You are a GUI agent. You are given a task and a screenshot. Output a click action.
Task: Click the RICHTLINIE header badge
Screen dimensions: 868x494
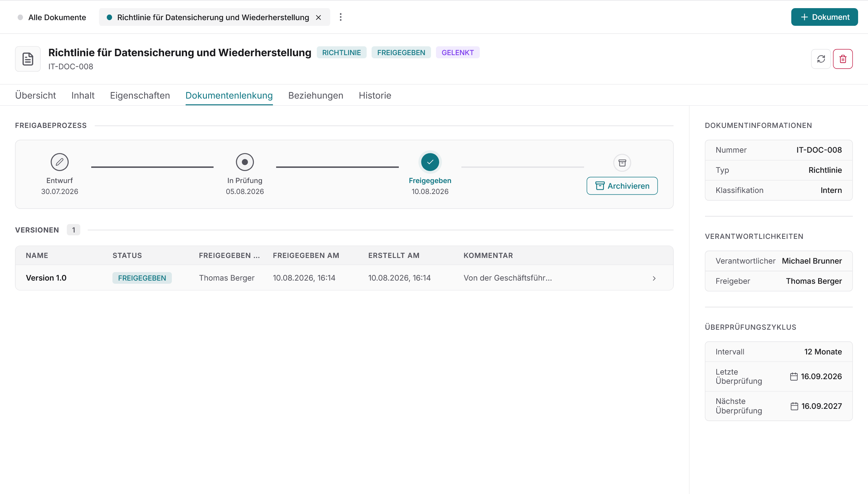(342, 53)
